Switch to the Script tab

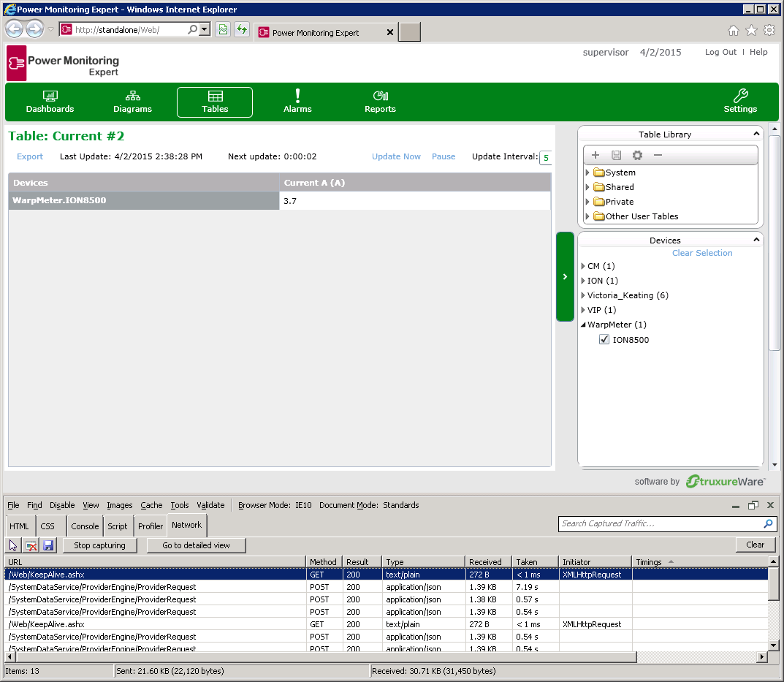point(118,526)
